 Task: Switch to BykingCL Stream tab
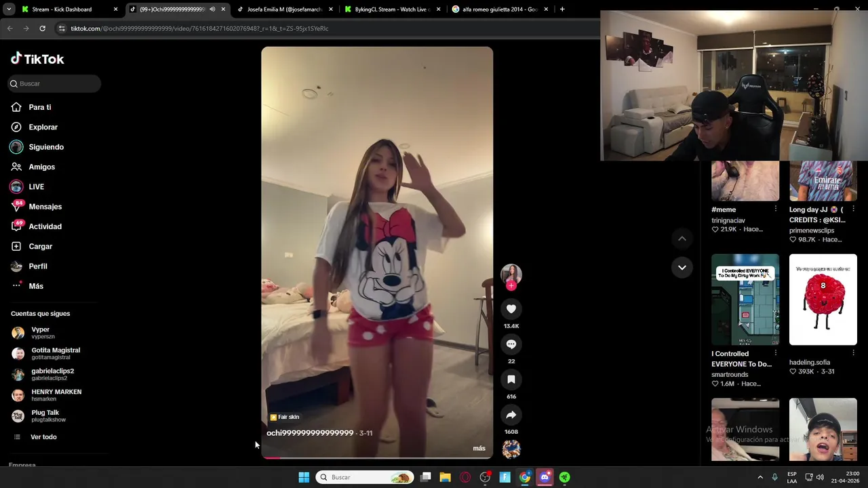(x=392, y=9)
